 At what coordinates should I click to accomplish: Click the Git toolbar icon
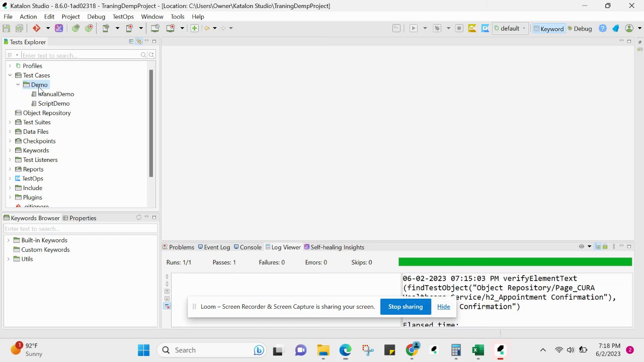point(36,28)
